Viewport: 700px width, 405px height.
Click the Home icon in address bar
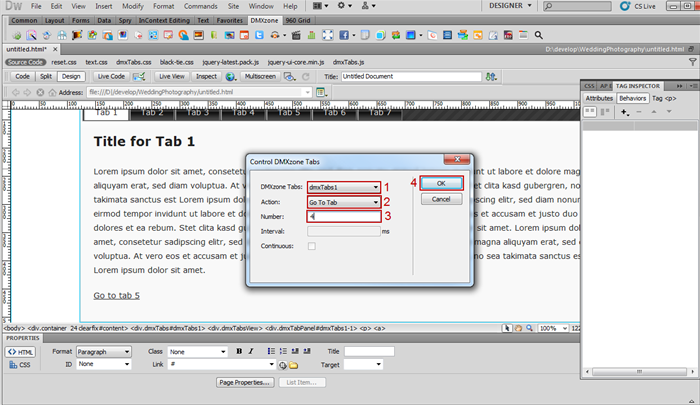52,92
